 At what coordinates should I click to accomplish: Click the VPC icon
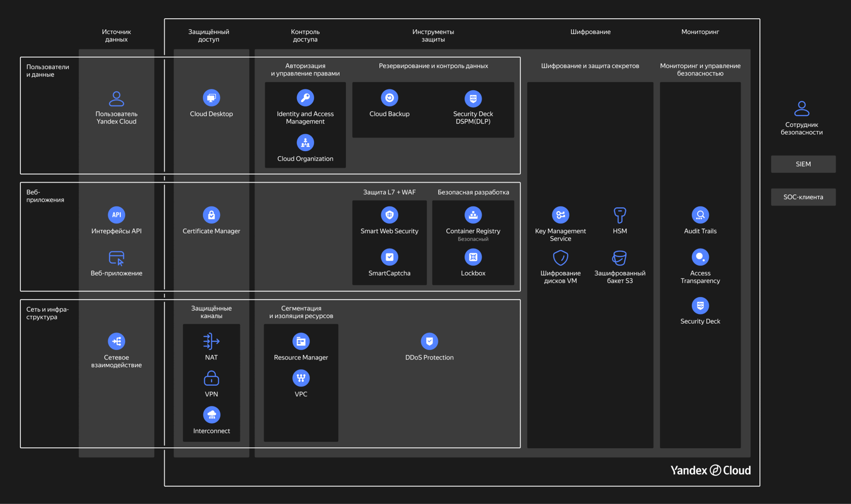point(301,378)
